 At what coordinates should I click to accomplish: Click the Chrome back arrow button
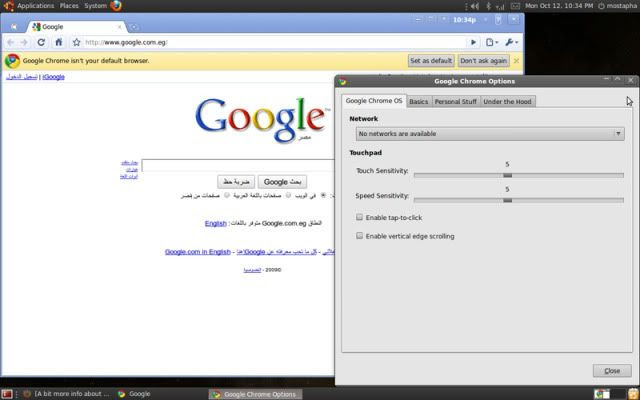point(11,42)
